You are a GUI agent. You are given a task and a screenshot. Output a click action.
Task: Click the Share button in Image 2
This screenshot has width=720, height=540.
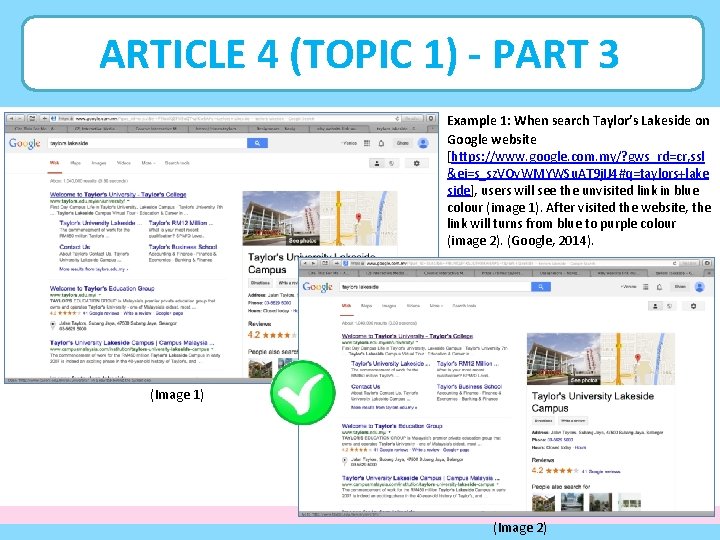tap(680, 287)
